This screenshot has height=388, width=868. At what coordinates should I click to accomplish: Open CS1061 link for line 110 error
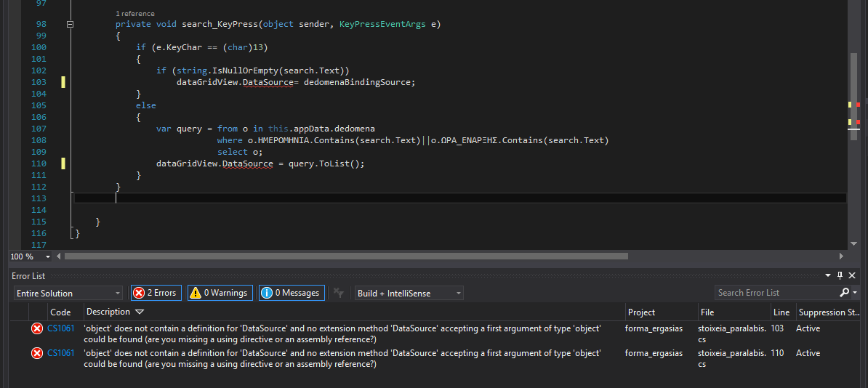pos(61,352)
